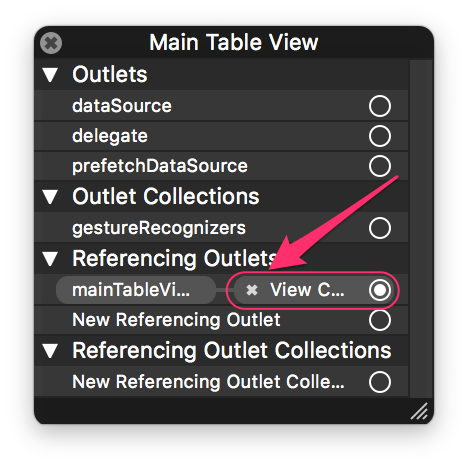Click New Referencing Outlet connection circle
Screen dimensions: 468x468
380,320
